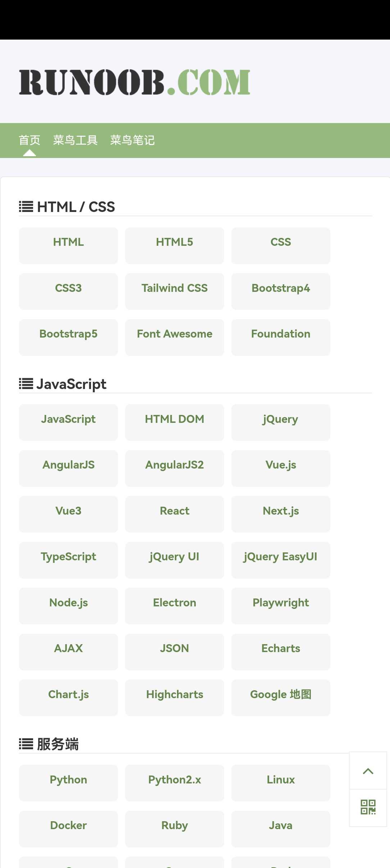
Task: Click the RUNOOB.COM logo
Action: click(x=135, y=82)
